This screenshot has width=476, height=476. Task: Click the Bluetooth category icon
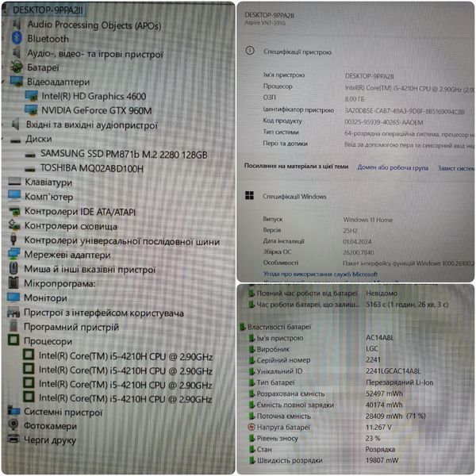[x=17, y=38]
